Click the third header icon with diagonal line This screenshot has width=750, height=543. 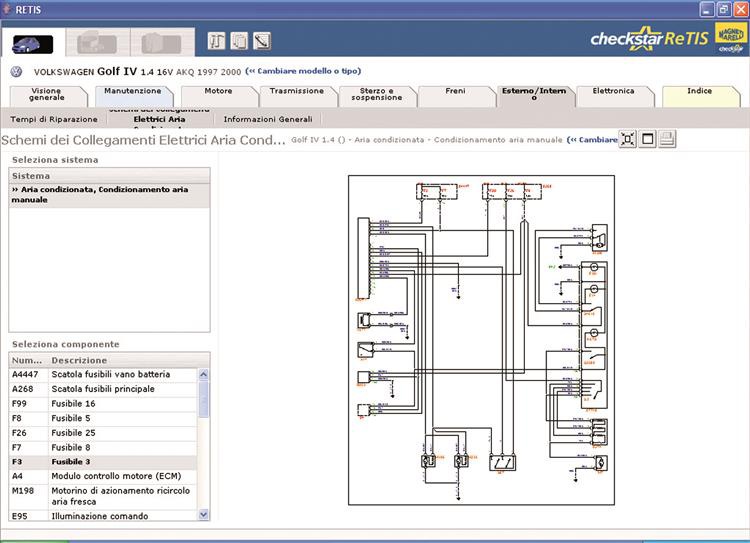pyautogui.click(x=261, y=41)
